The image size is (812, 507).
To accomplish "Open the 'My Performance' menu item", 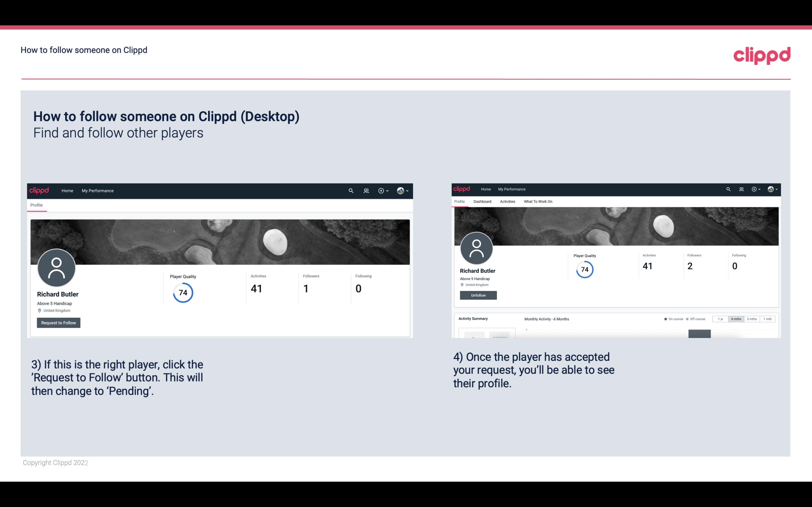I will [97, 190].
